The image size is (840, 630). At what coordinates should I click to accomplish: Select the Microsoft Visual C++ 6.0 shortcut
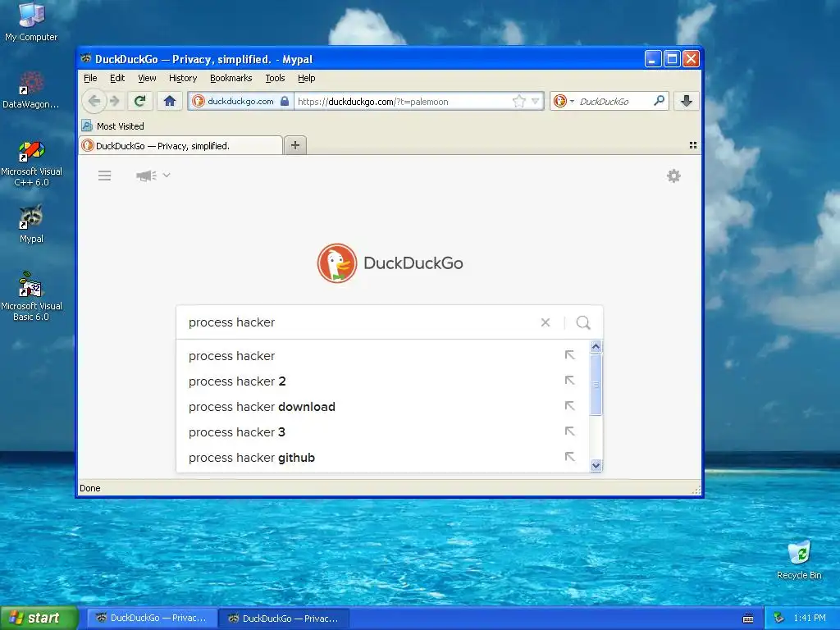(31, 163)
